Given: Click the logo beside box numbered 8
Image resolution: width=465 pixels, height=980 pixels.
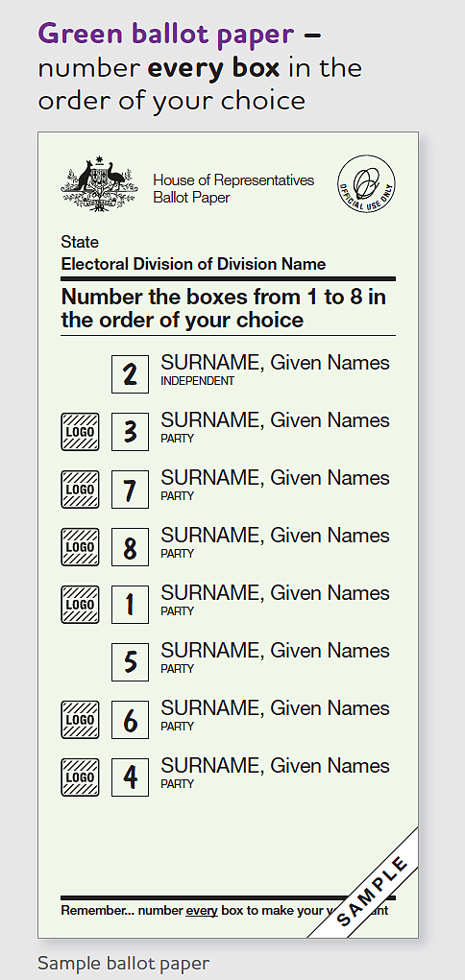Looking at the screenshot, I should [x=80, y=547].
